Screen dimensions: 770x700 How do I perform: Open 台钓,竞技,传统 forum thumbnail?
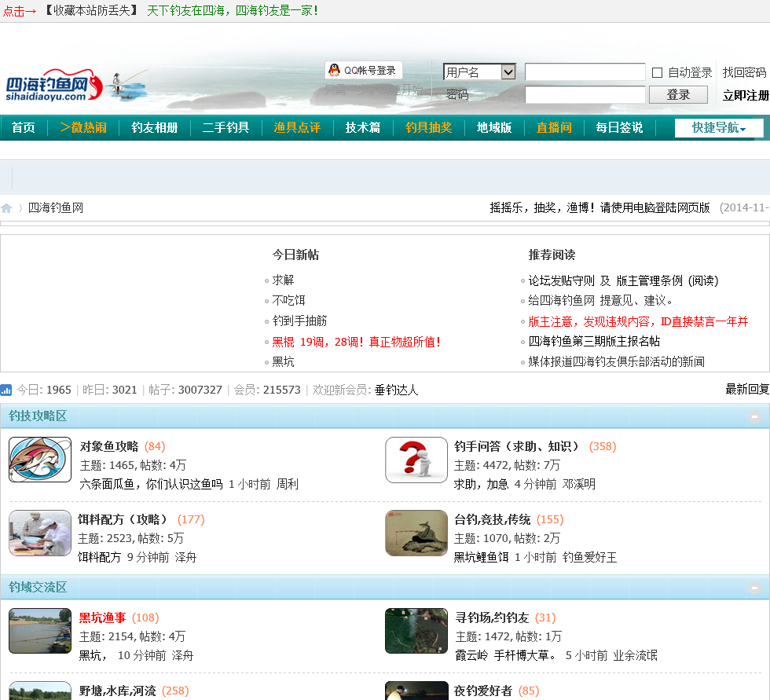click(416, 533)
